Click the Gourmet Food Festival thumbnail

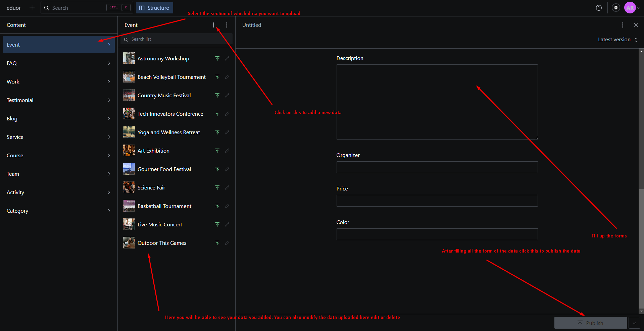(129, 169)
